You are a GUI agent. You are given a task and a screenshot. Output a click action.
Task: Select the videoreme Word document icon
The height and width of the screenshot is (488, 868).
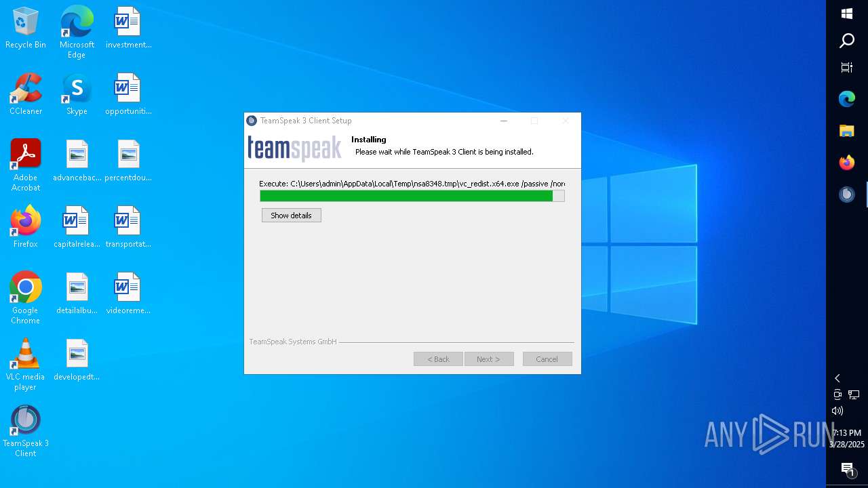point(128,293)
